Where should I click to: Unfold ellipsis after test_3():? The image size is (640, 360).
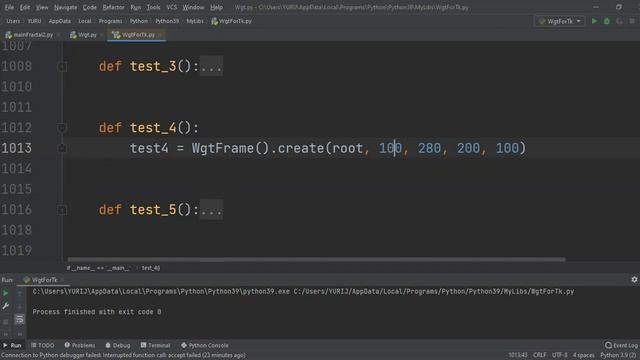(211, 66)
